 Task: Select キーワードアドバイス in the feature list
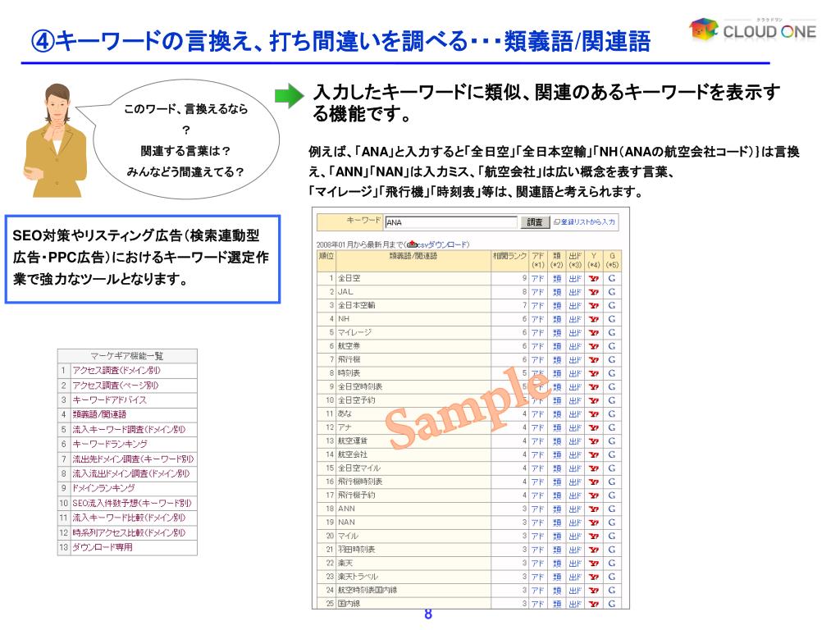(x=110, y=399)
